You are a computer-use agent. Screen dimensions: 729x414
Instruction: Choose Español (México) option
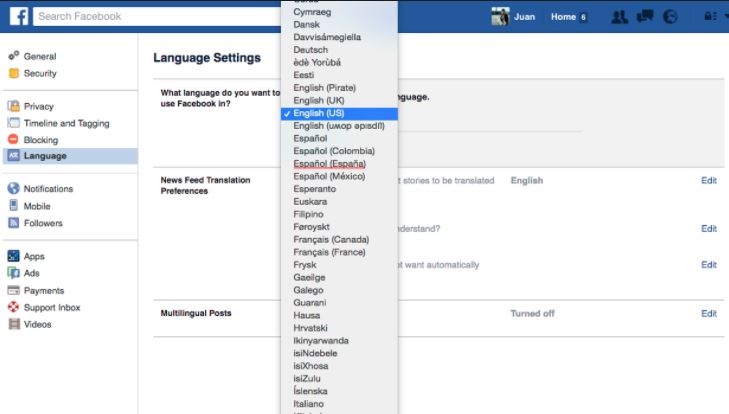329,176
